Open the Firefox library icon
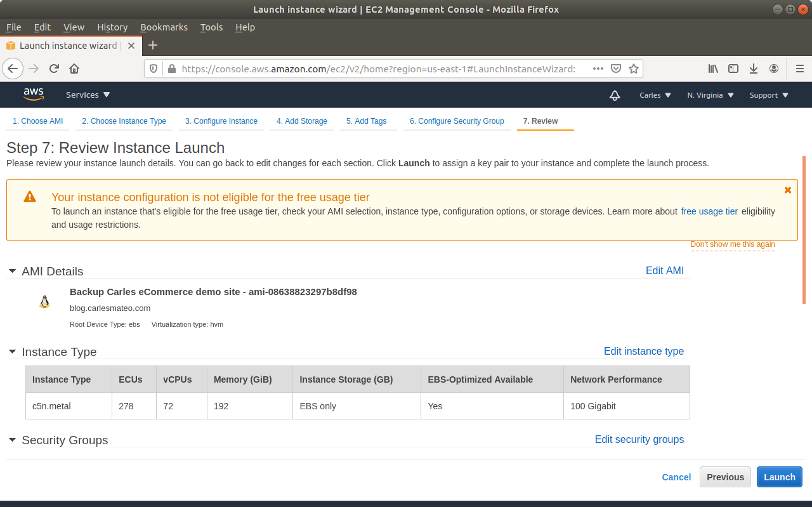The image size is (812, 507). 714,69
